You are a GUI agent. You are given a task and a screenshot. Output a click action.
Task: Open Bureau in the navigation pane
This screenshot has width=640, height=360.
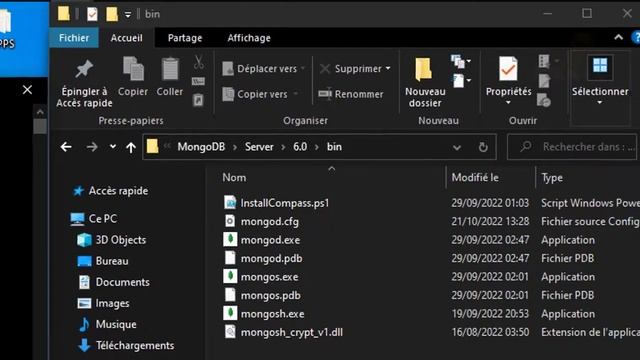tap(103, 261)
